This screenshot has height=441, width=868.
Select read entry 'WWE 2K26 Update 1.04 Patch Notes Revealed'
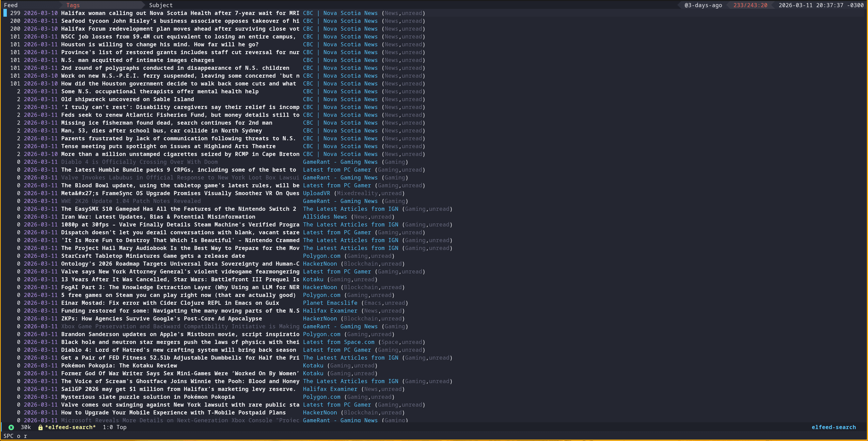click(131, 201)
